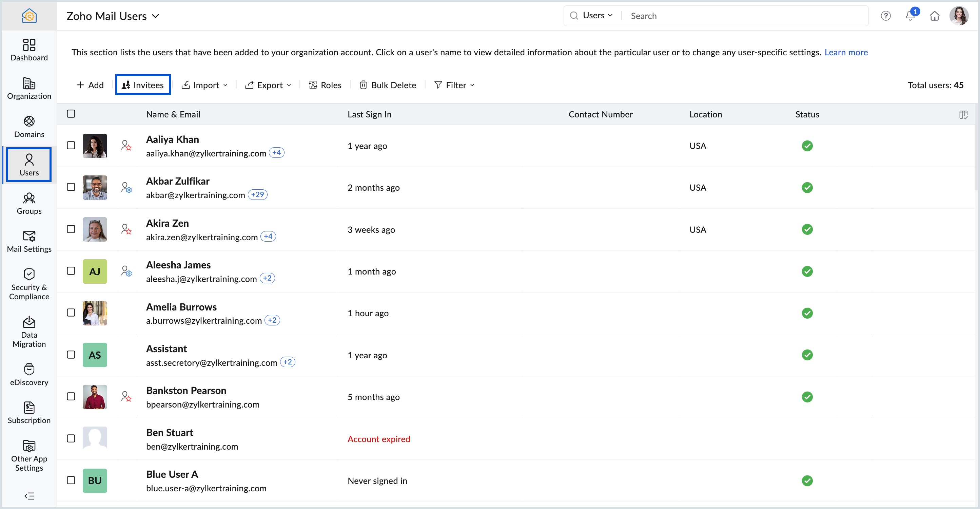
Task: Click the role icon beside Aaliya Khan
Action: point(126,146)
